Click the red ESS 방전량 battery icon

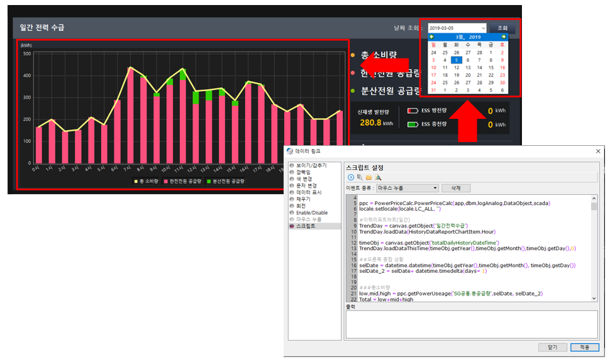(413, 111)
